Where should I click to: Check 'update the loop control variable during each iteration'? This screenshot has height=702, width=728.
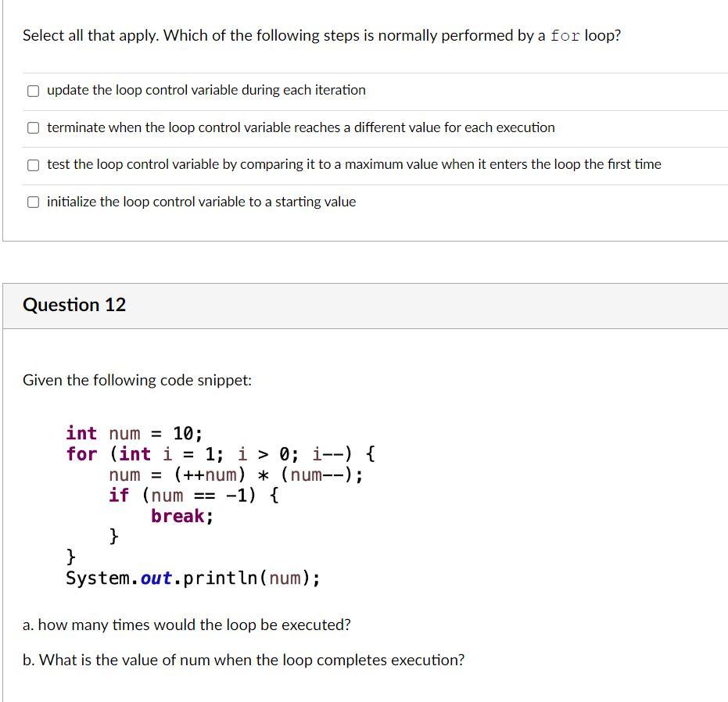click(33, 90)
